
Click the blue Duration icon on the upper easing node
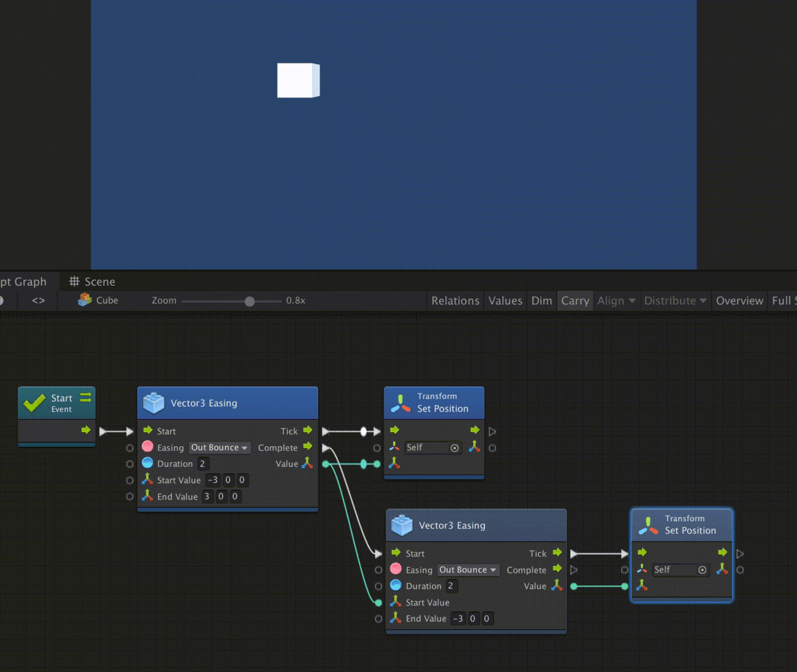[148, 464]
